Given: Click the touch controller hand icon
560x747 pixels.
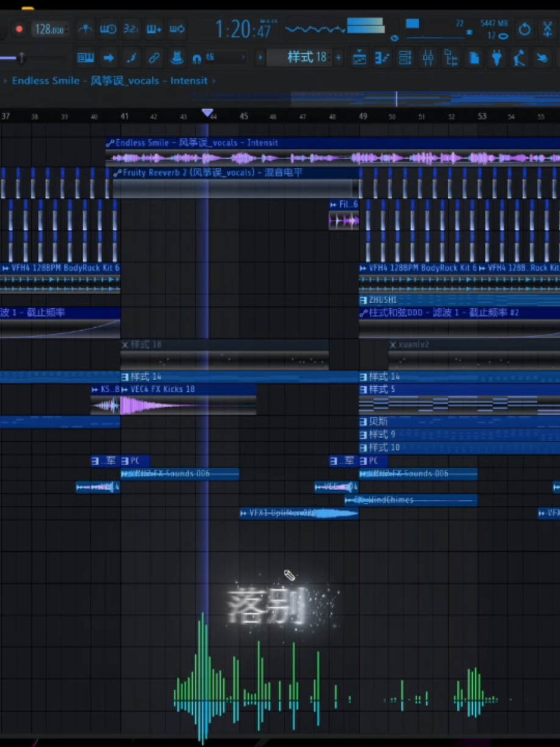Looking at the screenshot, I should pos(542,58).
